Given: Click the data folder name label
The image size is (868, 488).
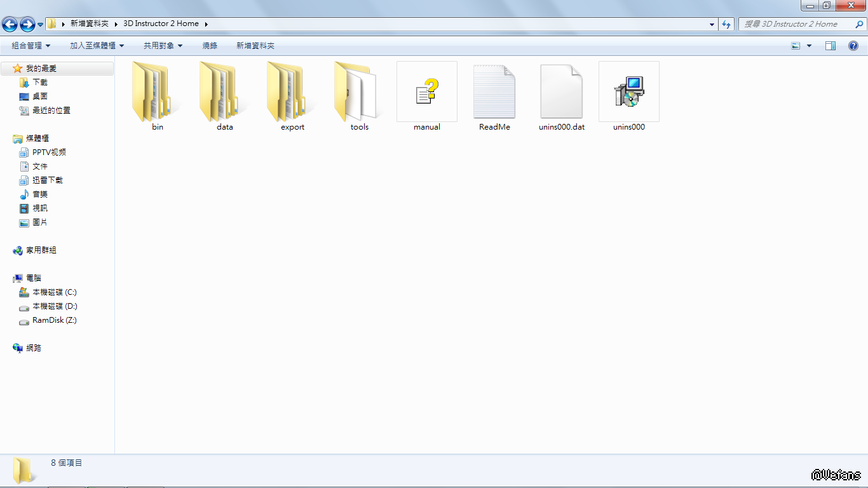Looking at the screenshot, I should click(225, 127).
